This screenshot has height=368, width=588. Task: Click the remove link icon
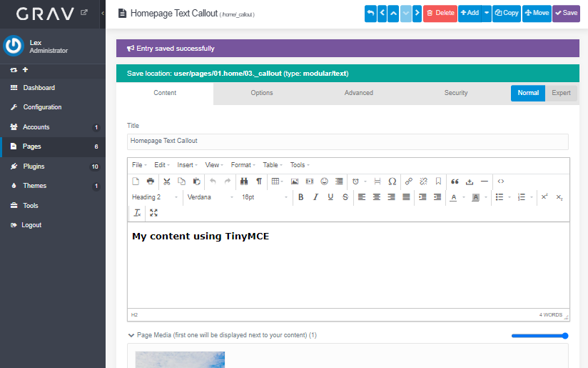pyautogui.click(x=423, y=181)
